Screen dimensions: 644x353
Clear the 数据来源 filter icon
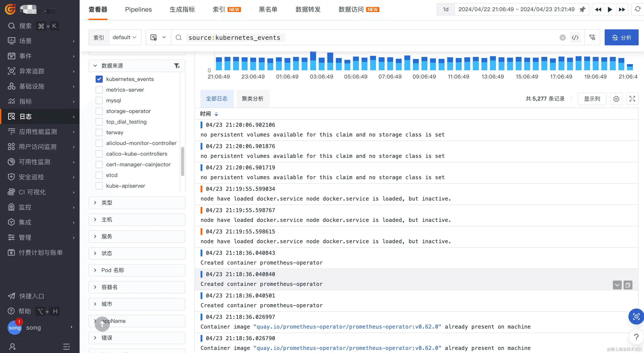[177, 66]
